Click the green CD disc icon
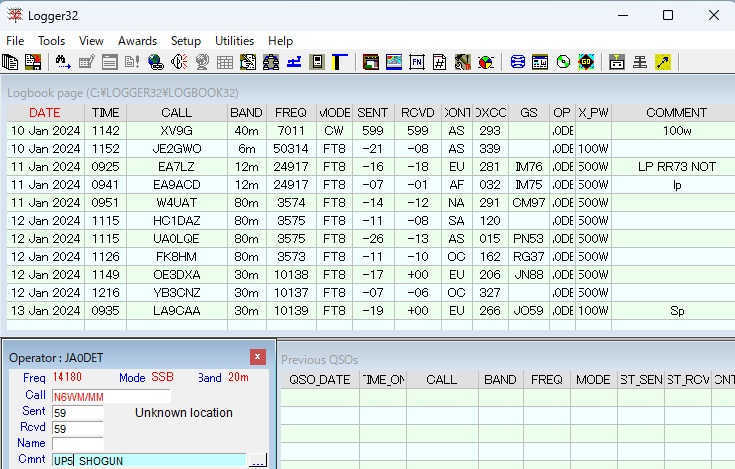This screenshot has height=469, width=735. pos(563,62)
